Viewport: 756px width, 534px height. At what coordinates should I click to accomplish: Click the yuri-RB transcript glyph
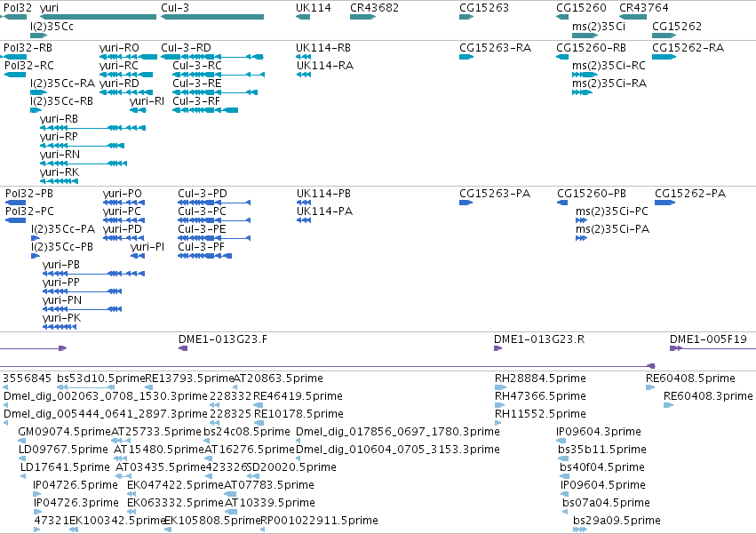pos(92,128)
